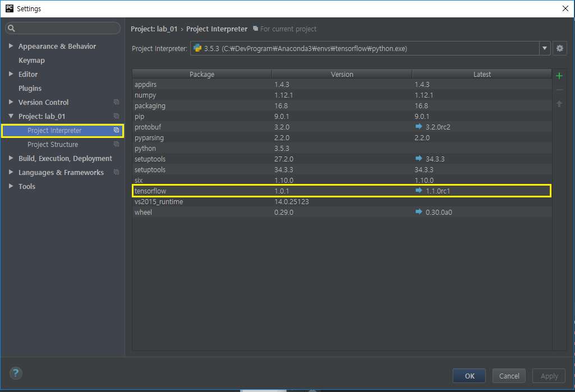Click the Cancel button

pyautogui.click(x=509, y=376)
